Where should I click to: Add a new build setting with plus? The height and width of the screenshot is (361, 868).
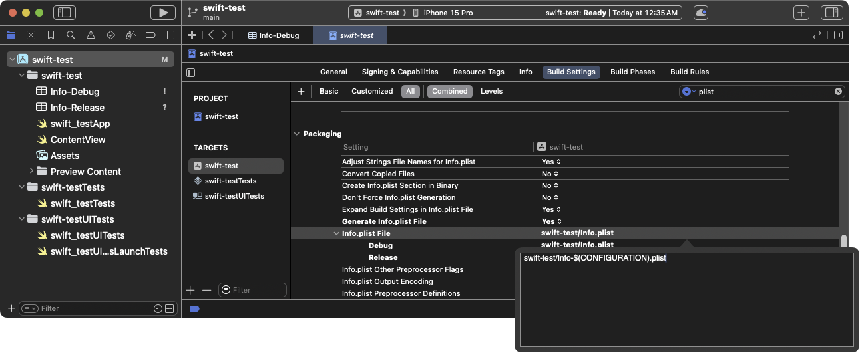pos(301,91)
